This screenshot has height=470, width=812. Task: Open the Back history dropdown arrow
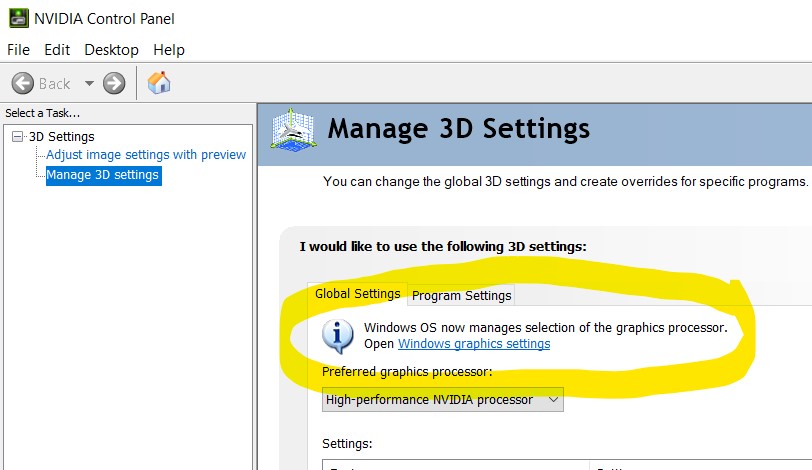pos(89,83)
